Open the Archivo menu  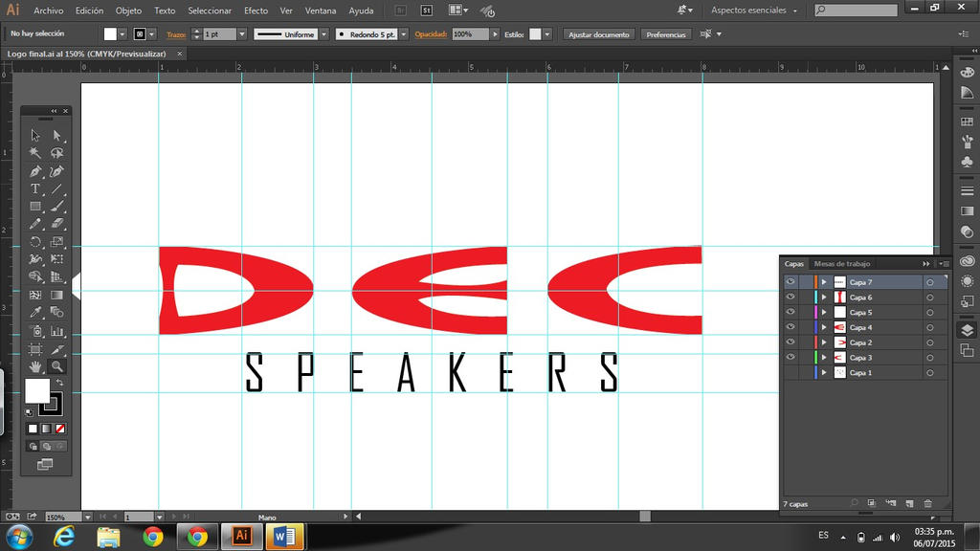49,11
